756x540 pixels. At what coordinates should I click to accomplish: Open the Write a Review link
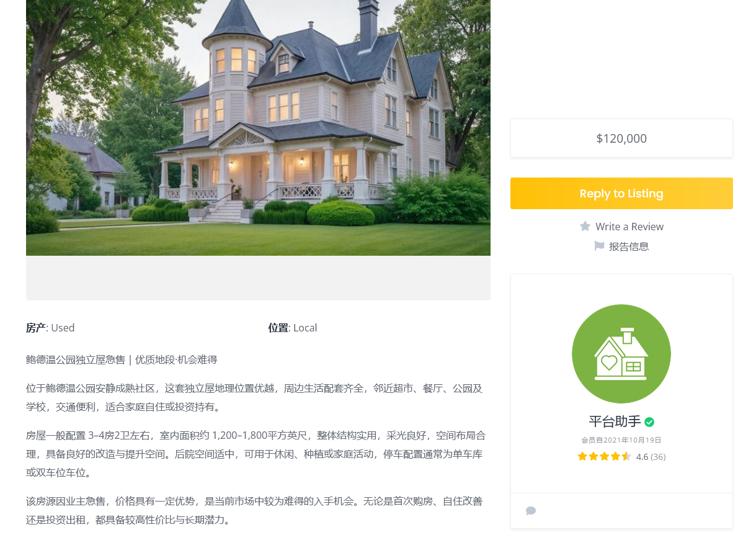pos(629,227)
